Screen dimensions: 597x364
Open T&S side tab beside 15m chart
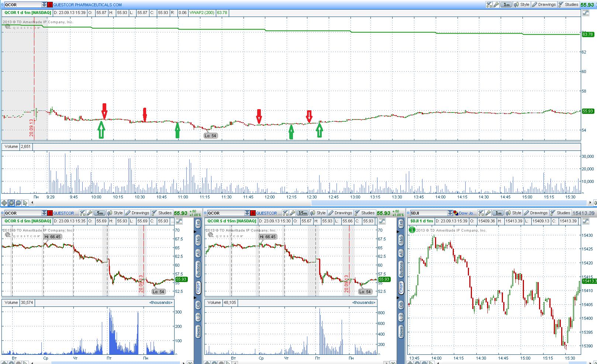pos(401,240)
